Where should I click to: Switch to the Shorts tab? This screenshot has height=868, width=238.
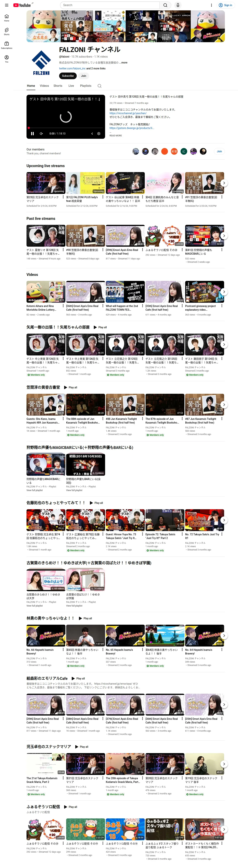(58, 86)
